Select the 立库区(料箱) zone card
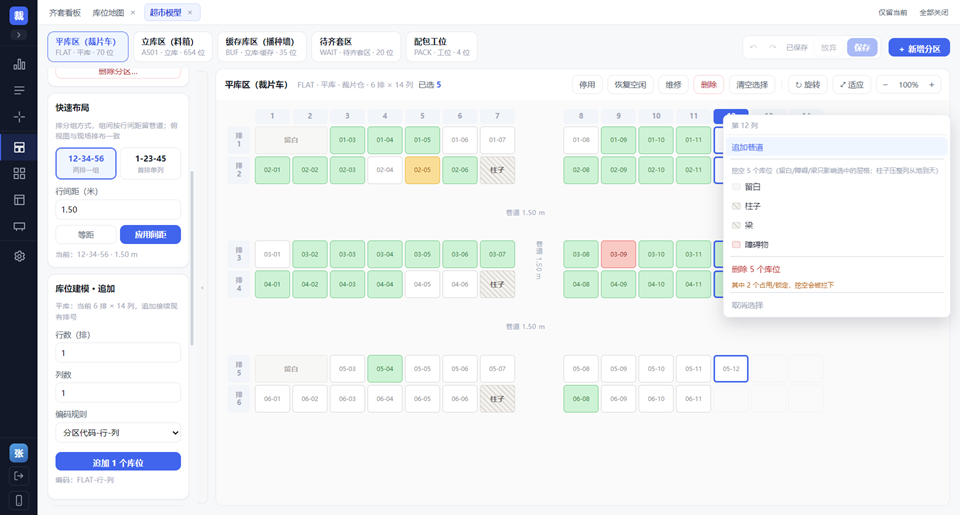The image size is (960, 515). coord(173,47)
